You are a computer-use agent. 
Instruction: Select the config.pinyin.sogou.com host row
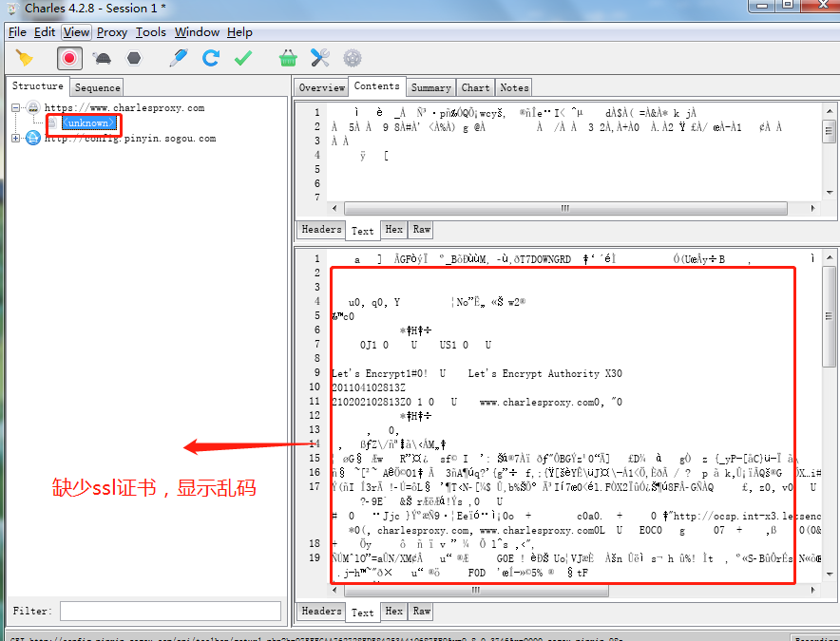[130, 138]
